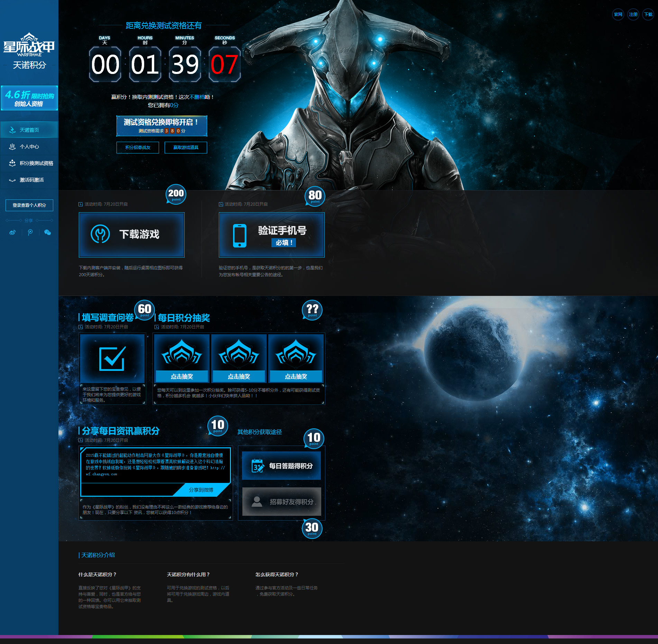Click the 官网 round button
Viewport: 658px width, 644px height.
point(618,15)
